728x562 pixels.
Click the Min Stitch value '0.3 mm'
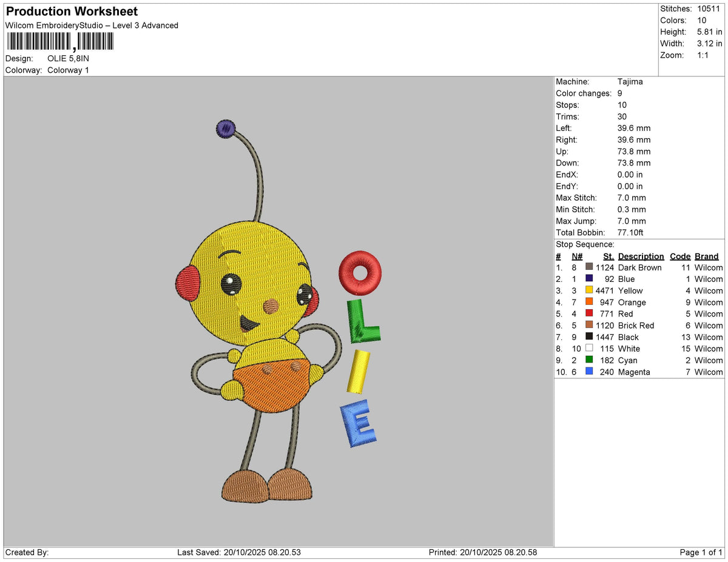point(632,209)
